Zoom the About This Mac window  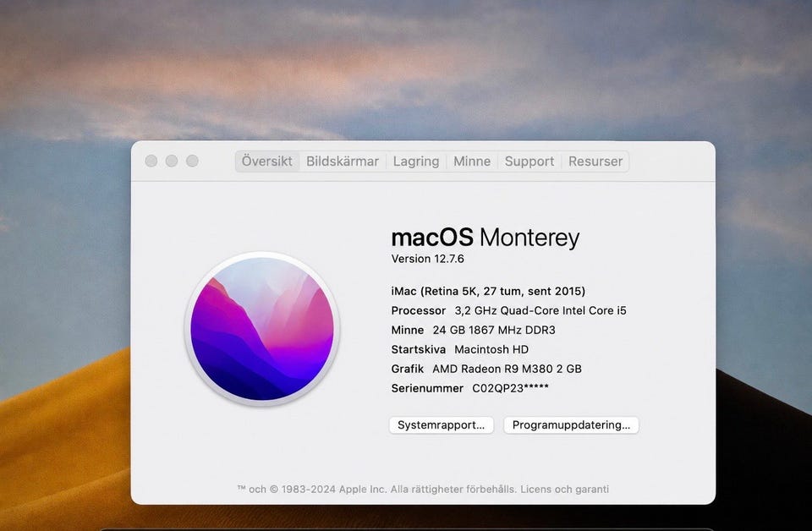pyautogui.click(x=192, y=161)
